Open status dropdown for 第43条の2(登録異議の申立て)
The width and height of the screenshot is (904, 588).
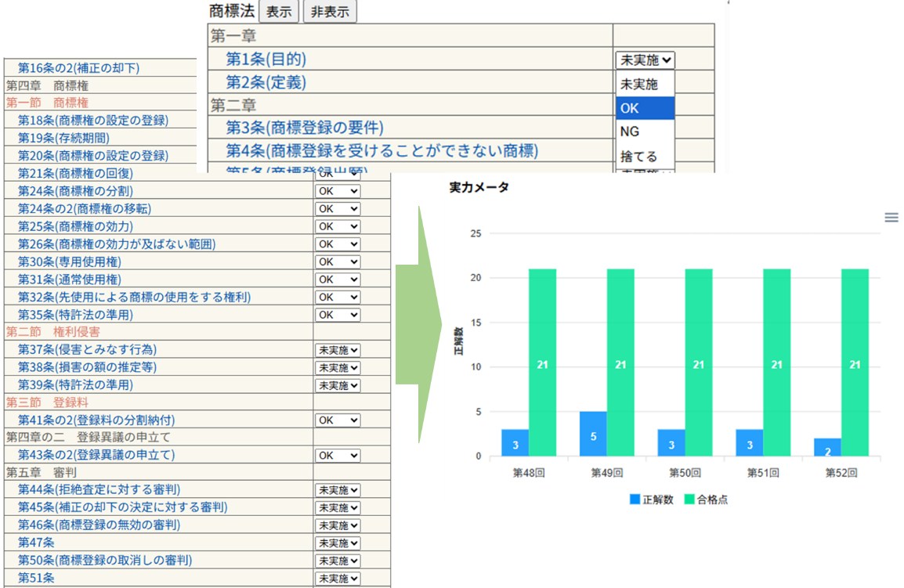click(337, 456)
